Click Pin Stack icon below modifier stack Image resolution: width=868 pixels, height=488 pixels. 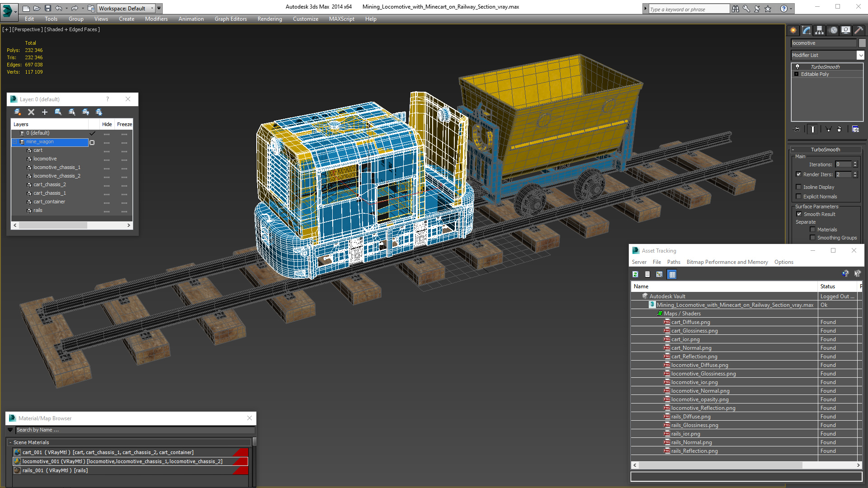point(797,129)
